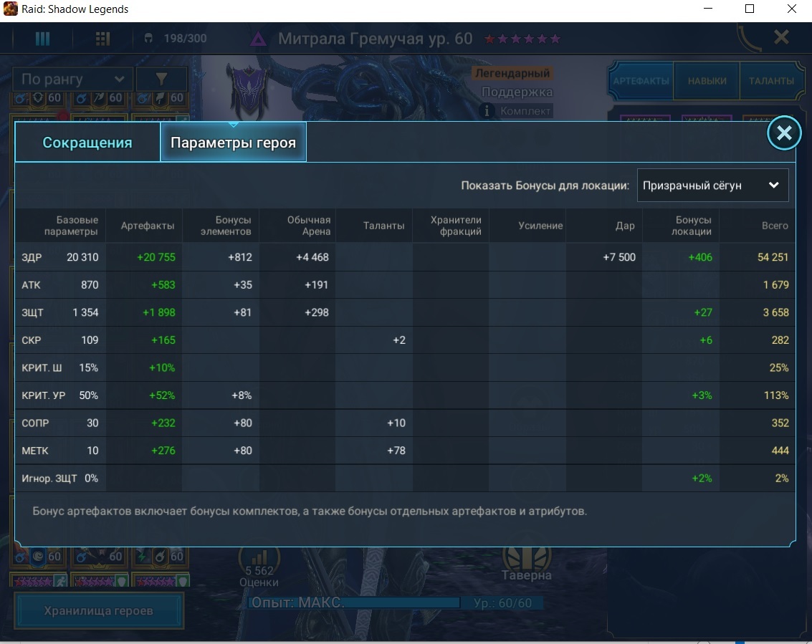Minimize the Raid: Shadow Legends window
The width and height of the screenshot is (812, 644).
click(708, 9)
